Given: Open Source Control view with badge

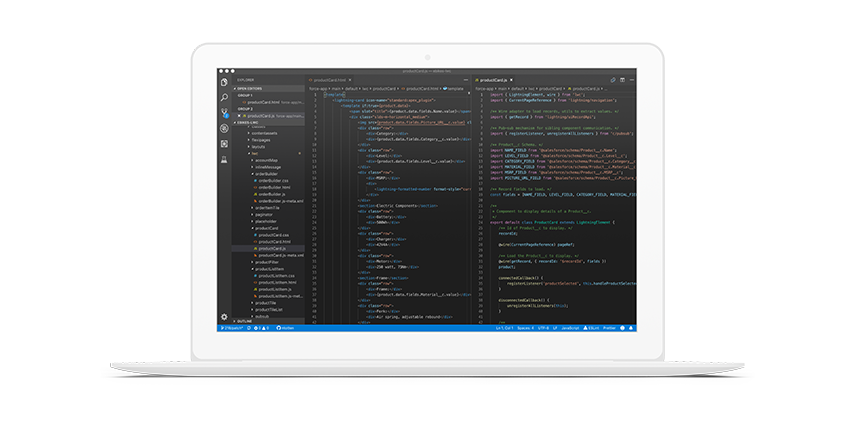Looking at the screenshot, I should click(x=224, y=113).
